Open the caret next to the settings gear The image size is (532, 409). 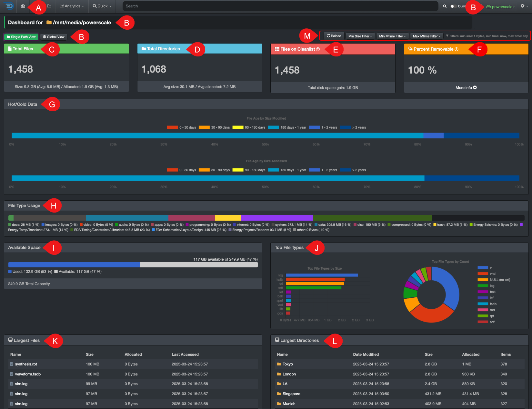coord(527,6)
